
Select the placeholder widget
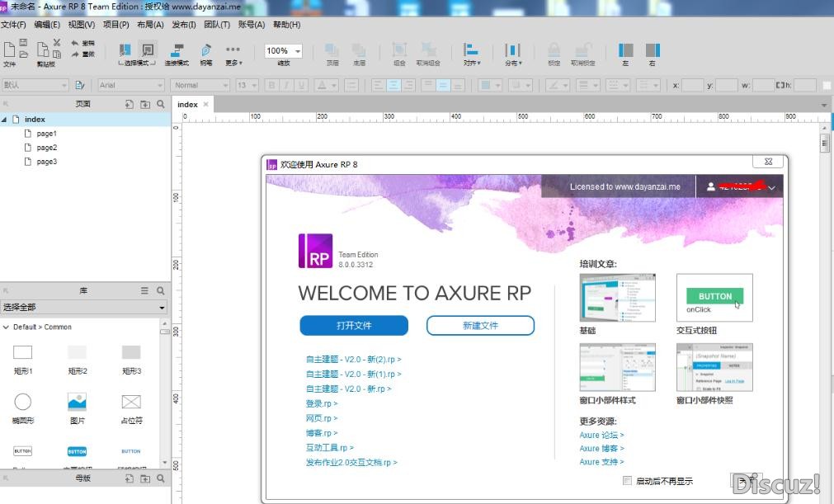click(x=131, y=407)
